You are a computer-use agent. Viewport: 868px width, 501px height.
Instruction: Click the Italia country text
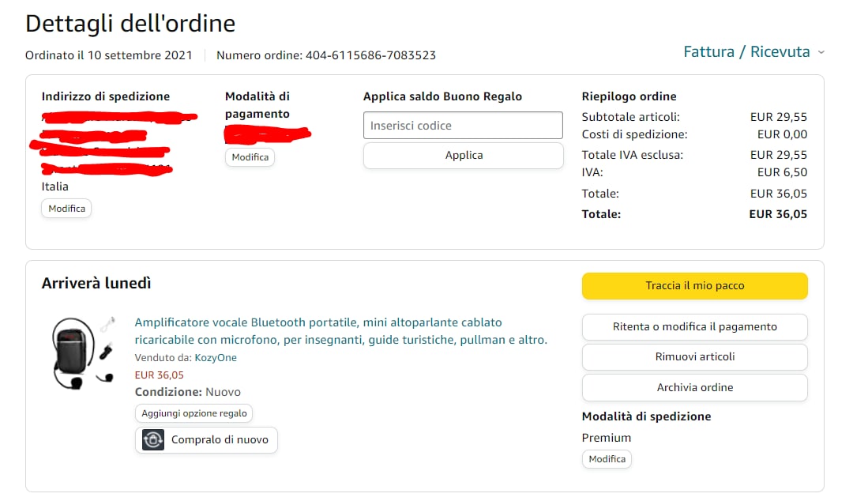pyautogui.click(x=54, y=186)
